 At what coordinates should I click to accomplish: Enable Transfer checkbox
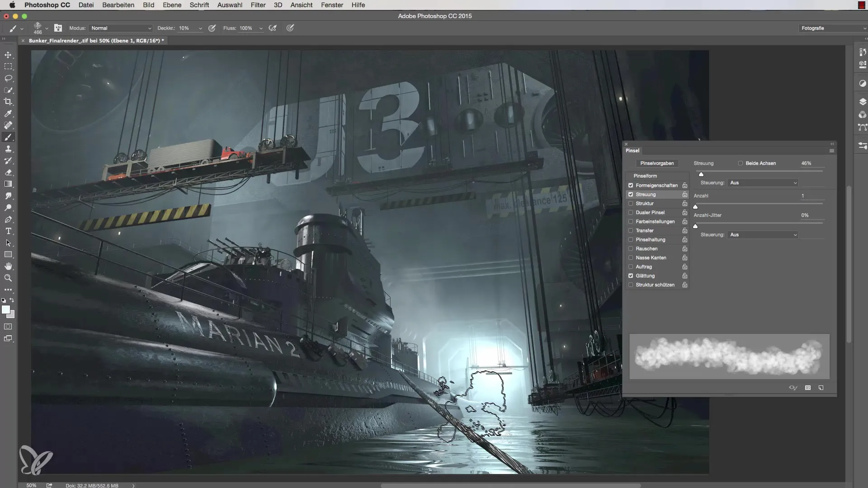[631, 231]
